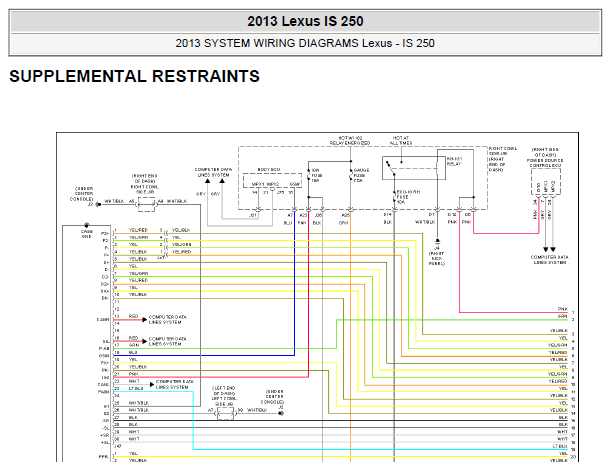Select the pin 1 YEL/RED wire label
This screenshot has width=606, height=462.
(x=138, y=230)
